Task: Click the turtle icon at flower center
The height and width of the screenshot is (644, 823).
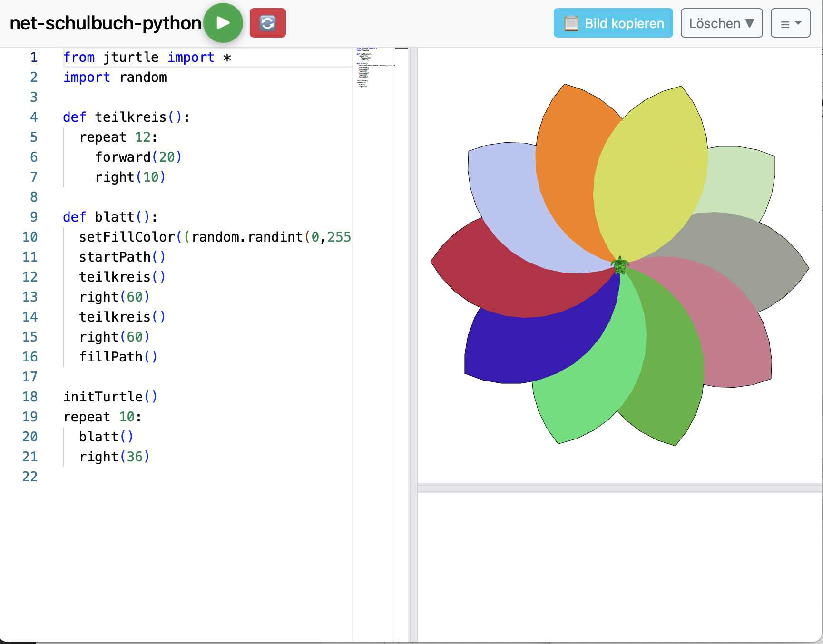Action: point(620,265)
